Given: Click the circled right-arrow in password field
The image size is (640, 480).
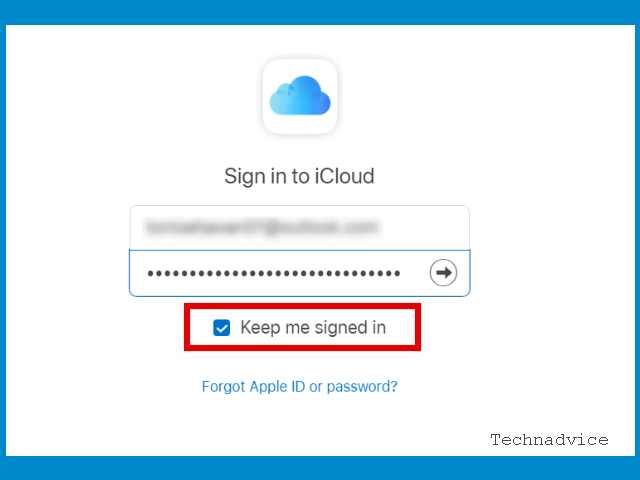Looking at the screenshot, I should pos(443,272).
